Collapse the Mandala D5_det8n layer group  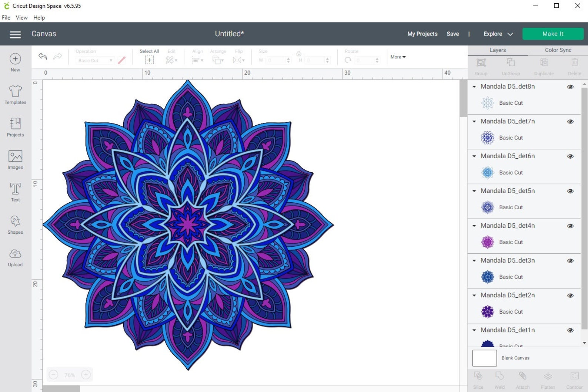pyautogui.click(x=474, y=87)
